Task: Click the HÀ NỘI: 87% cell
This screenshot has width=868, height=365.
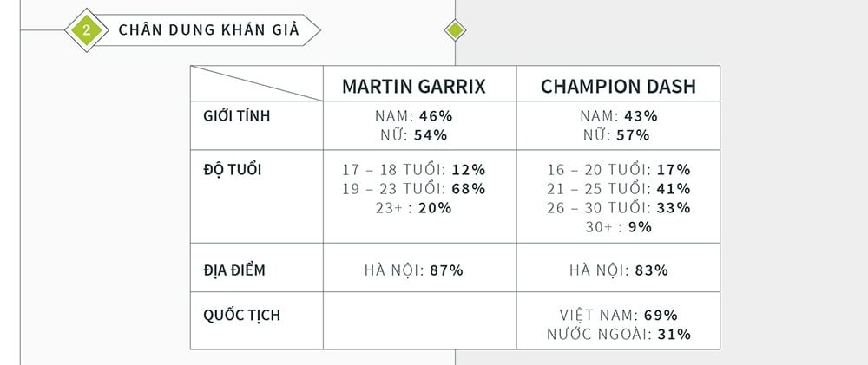Action: (x=413, y=270)
